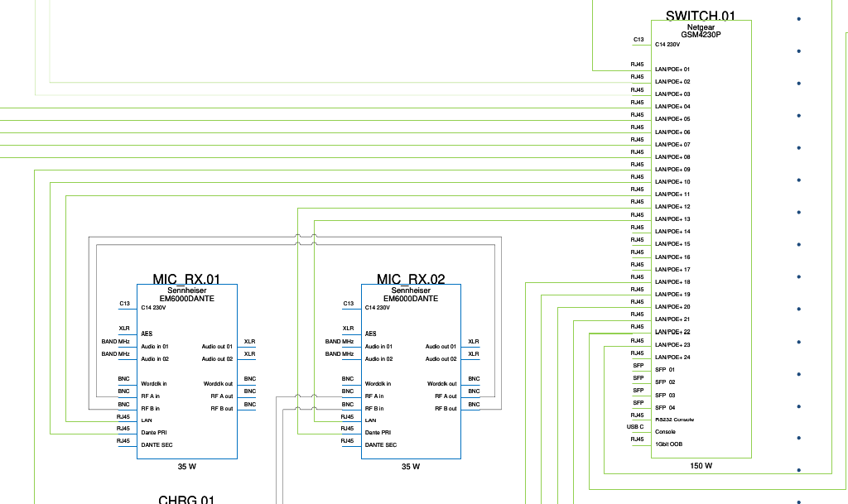This screenshot has width=848, height=504.
Task: Select AES port on MIC_RX.01
Action: pos(147,334)
